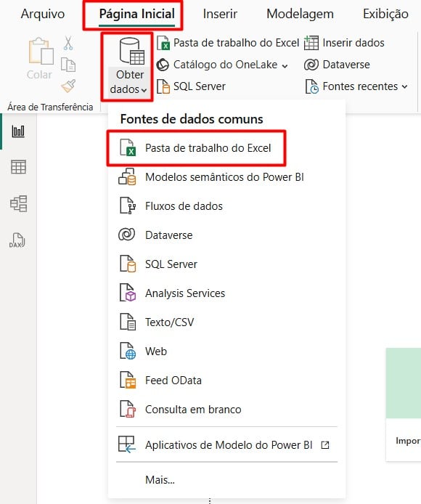Expand the Obter dados dropdown arrow
Screen dimensions: 421x504
point(144,90)
